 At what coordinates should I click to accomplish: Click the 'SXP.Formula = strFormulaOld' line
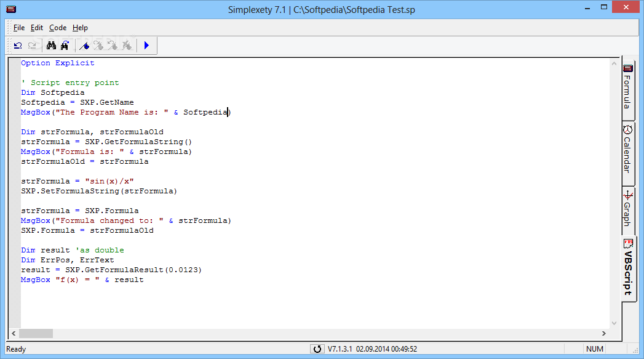tap(87, 231)
